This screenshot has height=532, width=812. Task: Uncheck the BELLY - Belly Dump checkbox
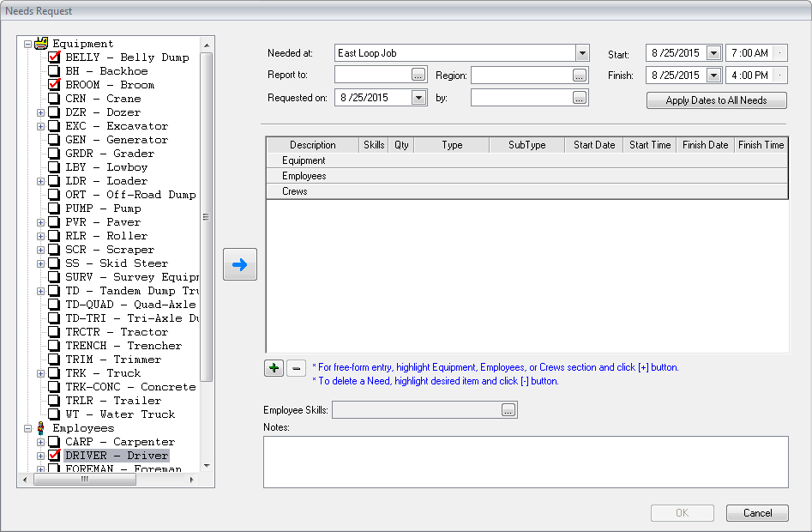click(54, 57)
